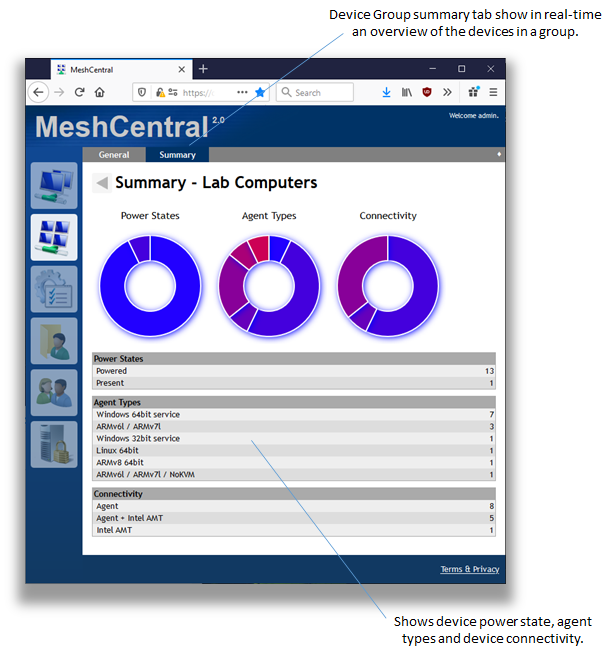Click the Welcome admin text
The height and width of the screenshot is (657, 614).
474,116
